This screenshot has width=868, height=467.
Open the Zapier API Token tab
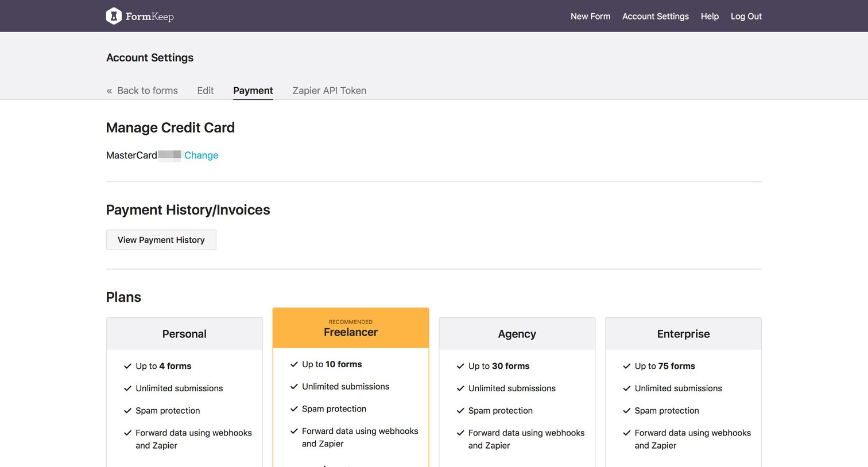[x=330, y=91]
